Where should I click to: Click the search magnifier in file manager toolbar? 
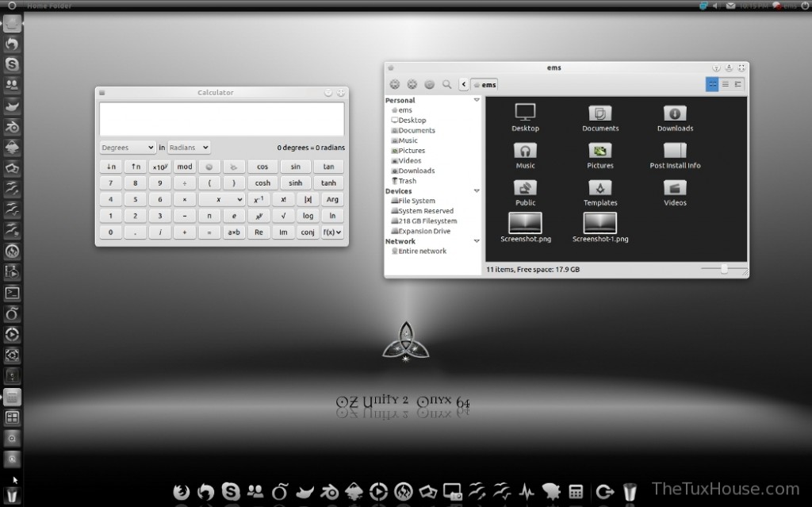[446, 84]
